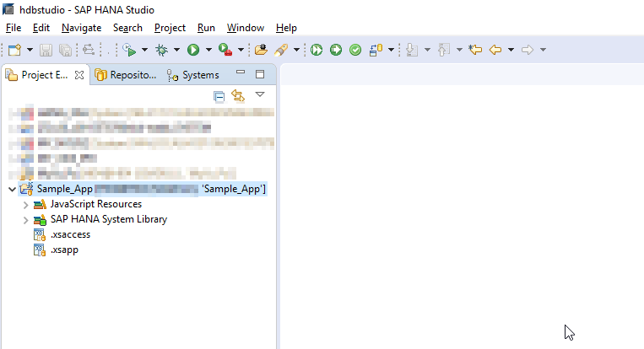The width and height of the screenshot is (644, 349).
Task: Open the Help menu
Action: click(x=286, y=28)
